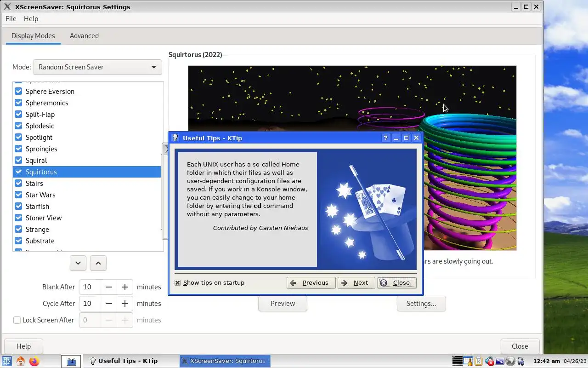Click the lock/logout tray icon
This screenshot has width=588, height=368.
tap(520, 361)
